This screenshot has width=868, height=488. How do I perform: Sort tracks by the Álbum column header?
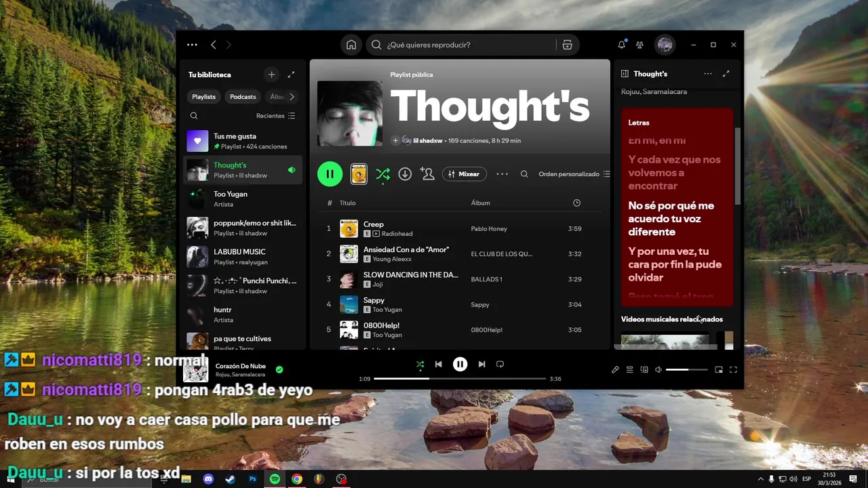point(480,203)
